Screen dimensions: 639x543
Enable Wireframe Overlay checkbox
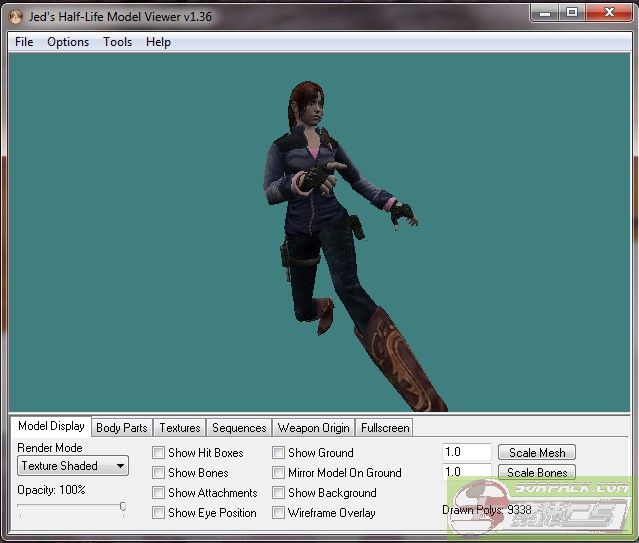tap(278, 512)
